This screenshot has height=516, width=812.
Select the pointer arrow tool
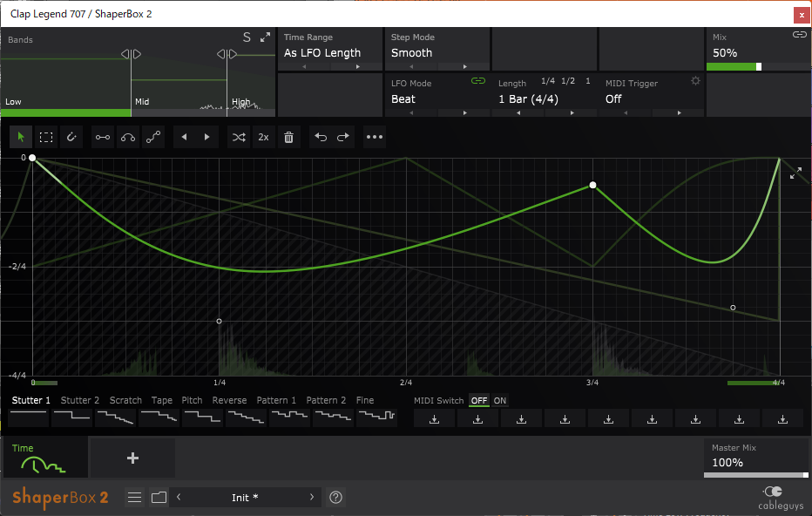pos(21,137)
